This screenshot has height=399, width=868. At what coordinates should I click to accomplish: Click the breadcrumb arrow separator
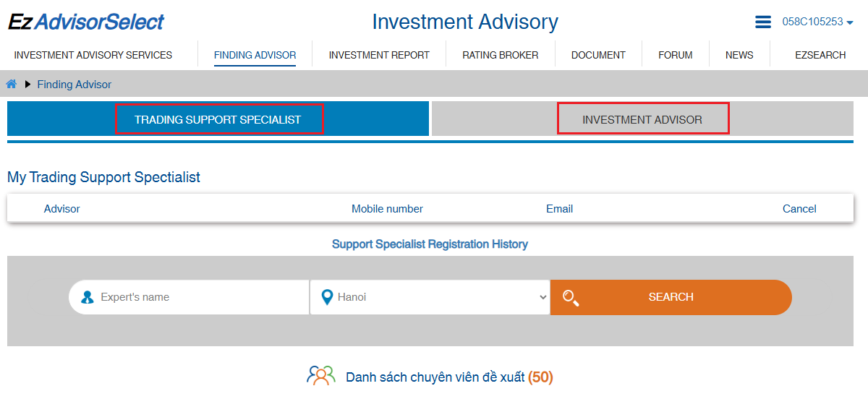pos(28,85)
